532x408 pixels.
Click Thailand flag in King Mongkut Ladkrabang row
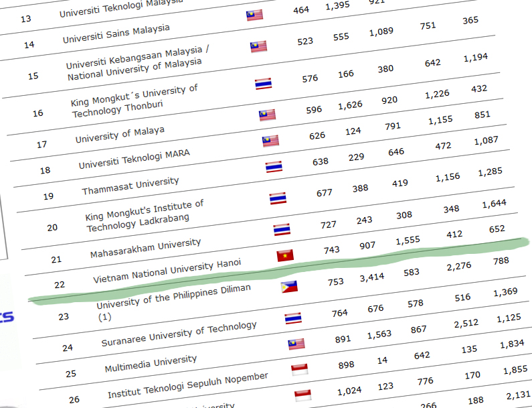278,198
